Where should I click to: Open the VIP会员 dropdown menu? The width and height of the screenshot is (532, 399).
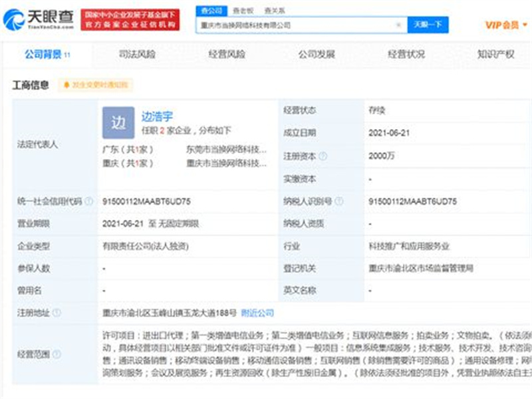click(506, 25)
